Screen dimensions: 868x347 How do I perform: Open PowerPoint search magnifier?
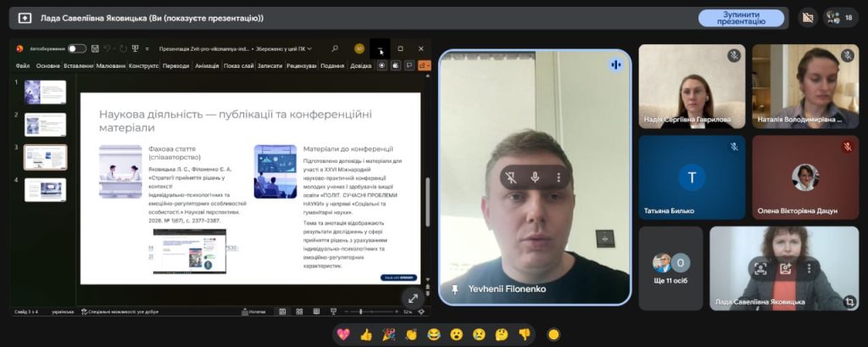pyautogui.click(x=335, y=48)
